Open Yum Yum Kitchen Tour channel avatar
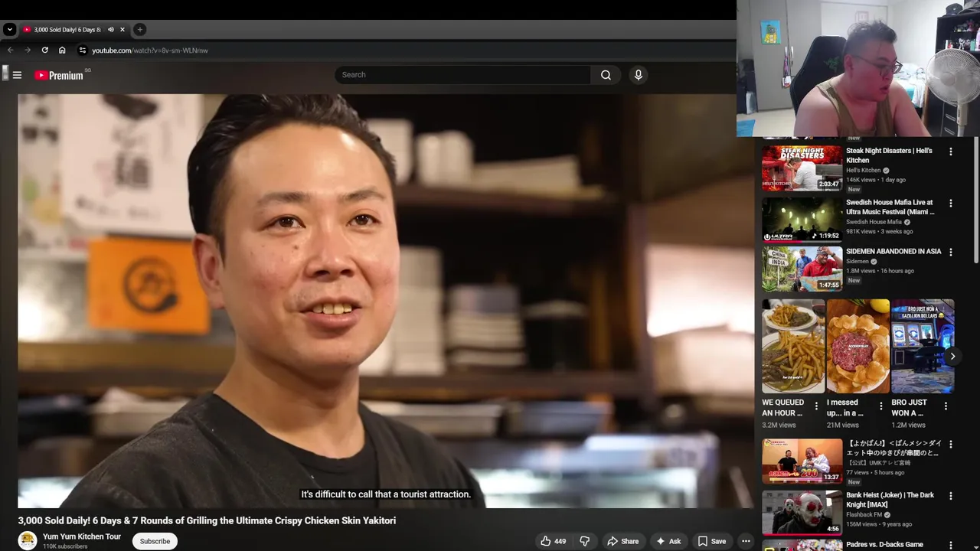 point(28,540)
